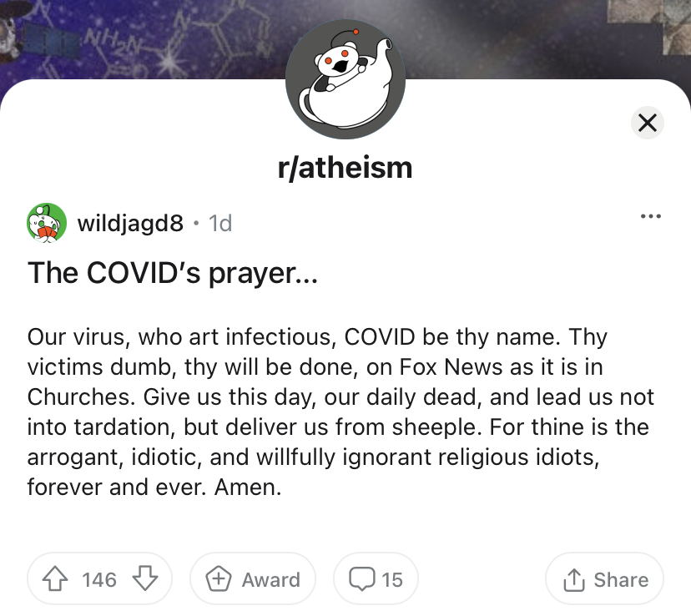
Task: Click the award plus badge icon
Action: pyautogui.click(x=219, y=579)
